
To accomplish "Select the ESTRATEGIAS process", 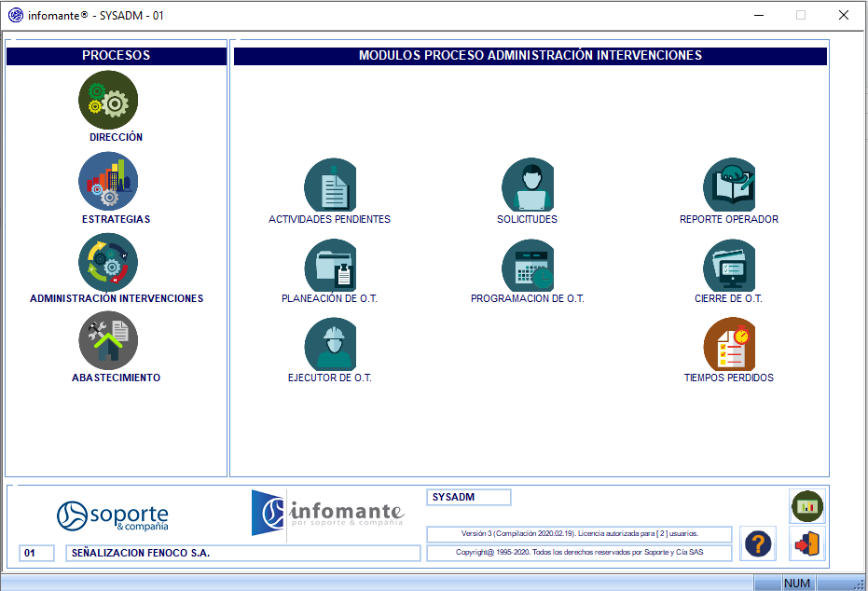I will (x=108, y=181).
